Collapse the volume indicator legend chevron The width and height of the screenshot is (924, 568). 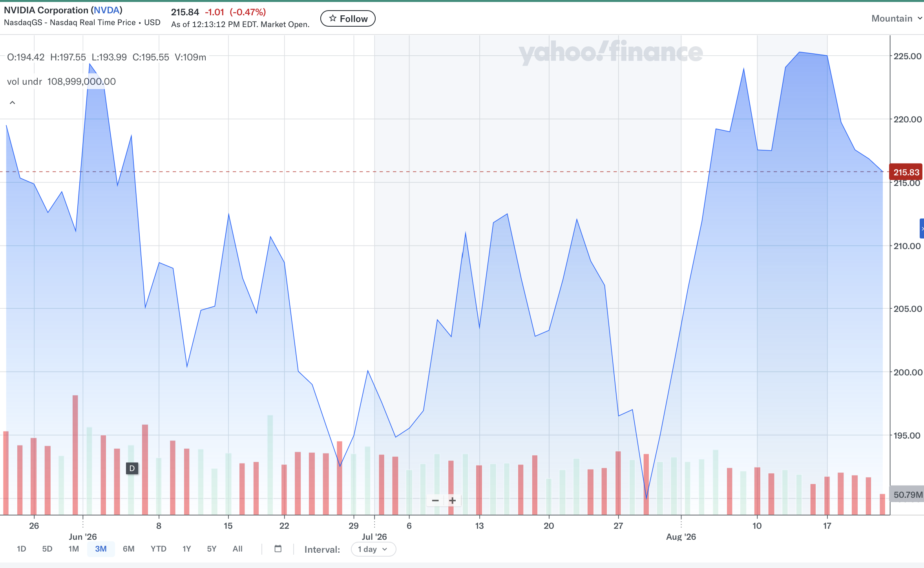[13, 103]
